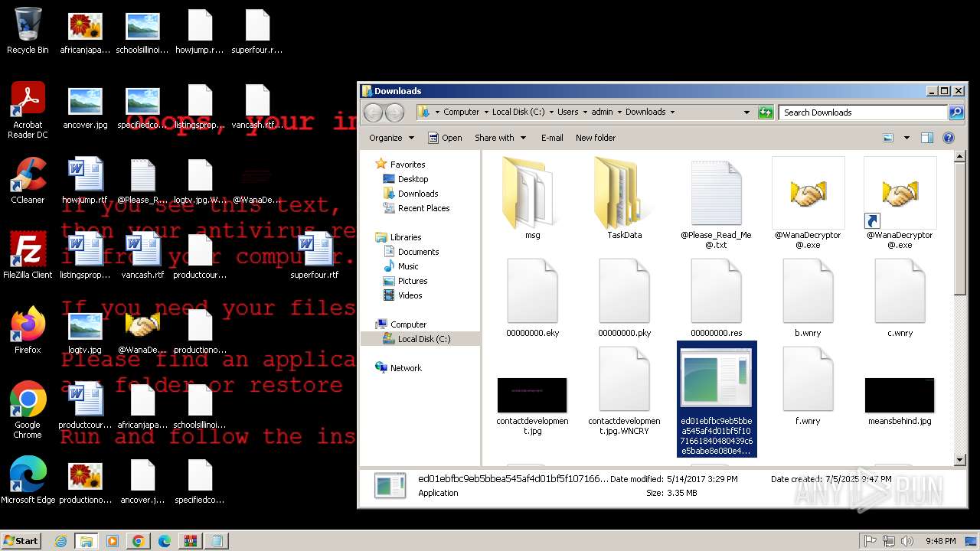Image resolution: width=980 pixels, height=551 pixels.
Task: Click the taskbar clock showing 9:48 PM
Action: click(x=940, y=541)
